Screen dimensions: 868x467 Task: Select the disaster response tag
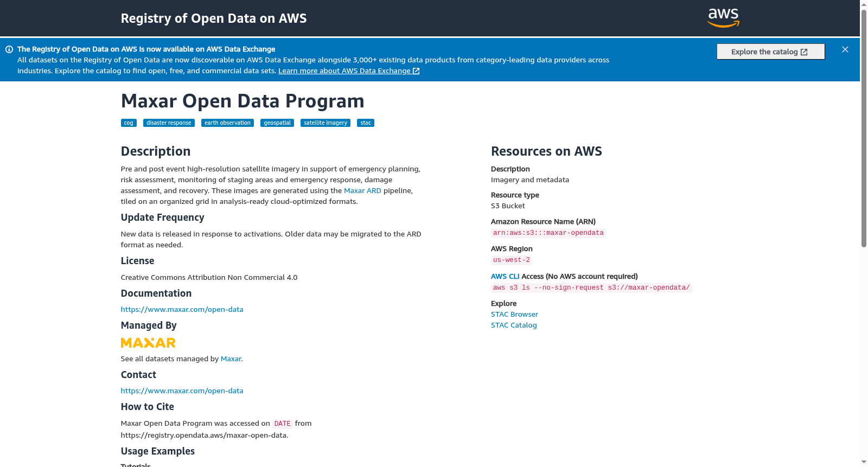coord(169,123)
